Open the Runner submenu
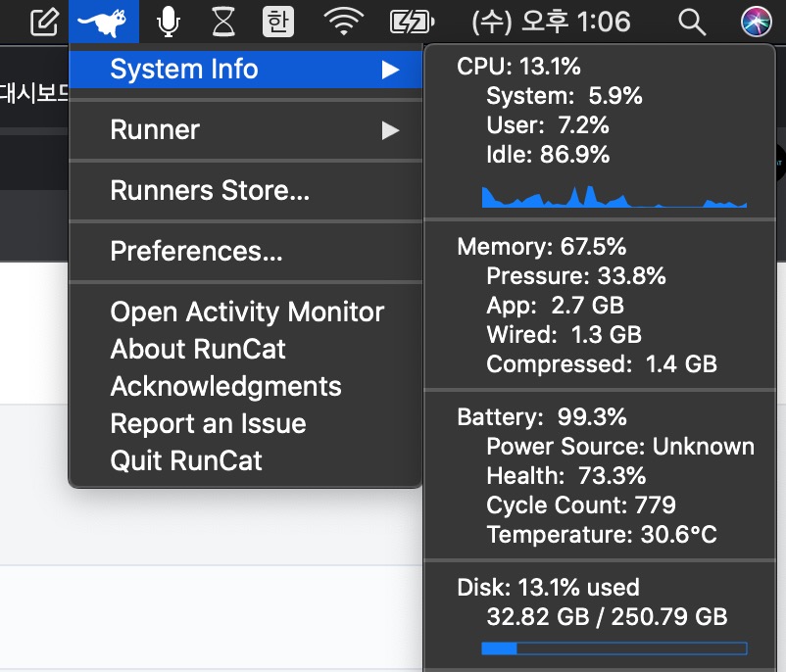Image resolution: width=786 pixels, height=672 pixels. point(246,129)
